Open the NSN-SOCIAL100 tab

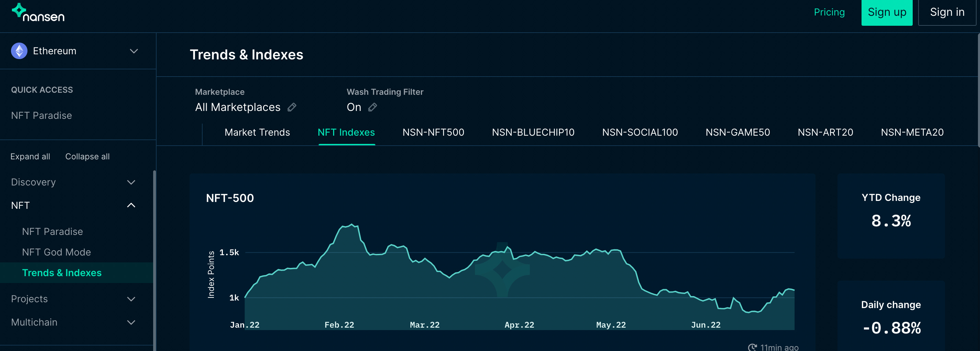click(x=640, y=133)
